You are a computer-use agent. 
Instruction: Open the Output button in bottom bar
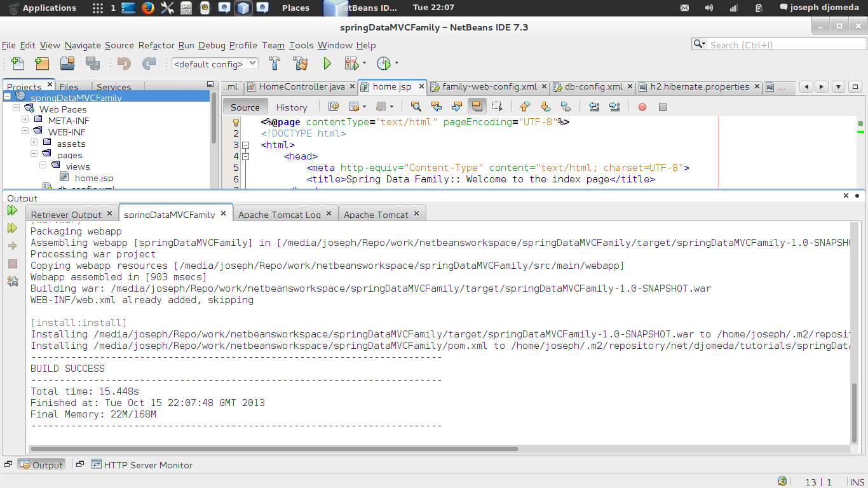pos(41,464)
